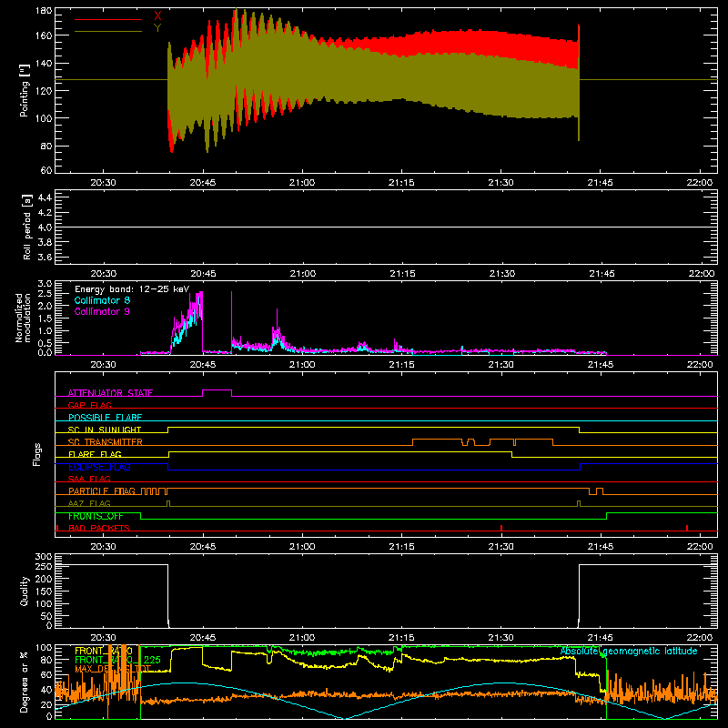Click the AAZ_FLAG pulse near 21:42
Viewport: 728px width, 728px height.
coord(579,504)
